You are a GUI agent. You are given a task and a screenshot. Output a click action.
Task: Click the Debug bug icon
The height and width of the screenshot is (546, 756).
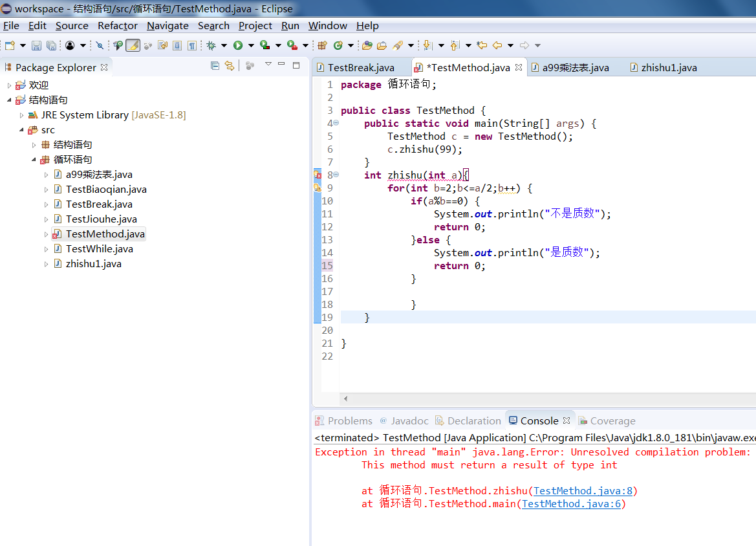[211, 45]
